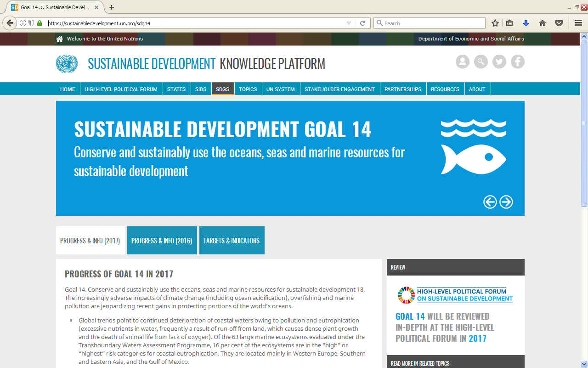Open the Firefox hamburger menu
The width and height of the screenshot is (588, 368).
[578, 23]
